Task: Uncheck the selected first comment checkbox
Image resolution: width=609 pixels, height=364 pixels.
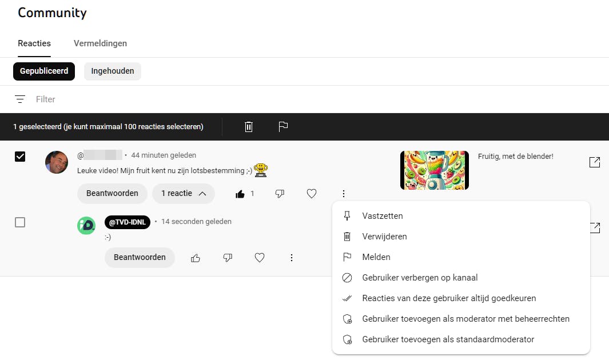Action: click(x=20, y=157)
